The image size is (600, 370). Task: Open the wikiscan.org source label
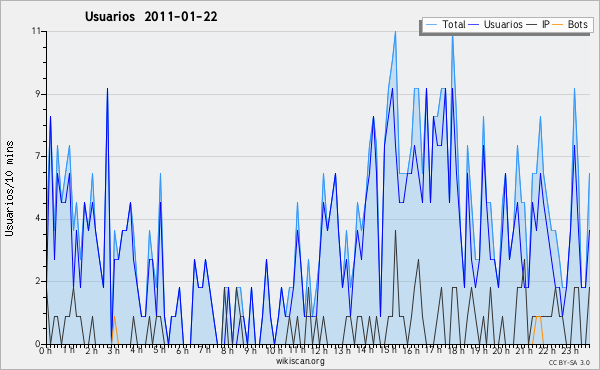pos(300,361)
